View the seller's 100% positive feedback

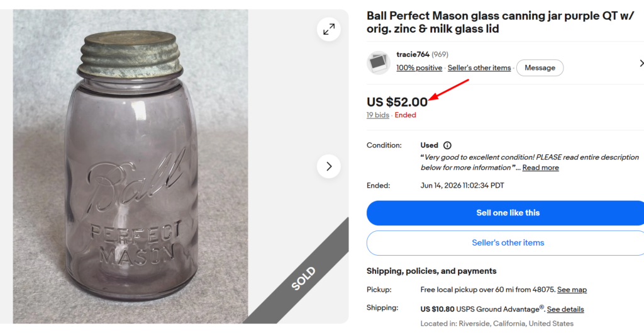click(x=419, y=68)
